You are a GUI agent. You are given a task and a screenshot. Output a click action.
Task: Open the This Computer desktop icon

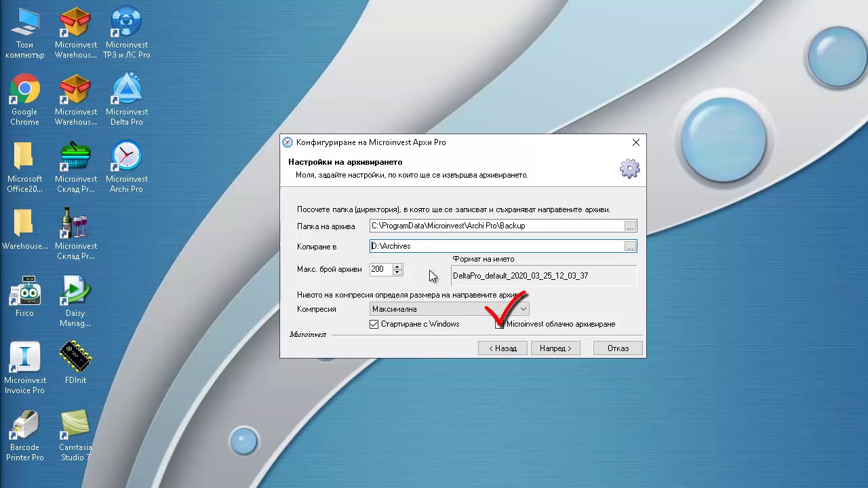point(24,33)
